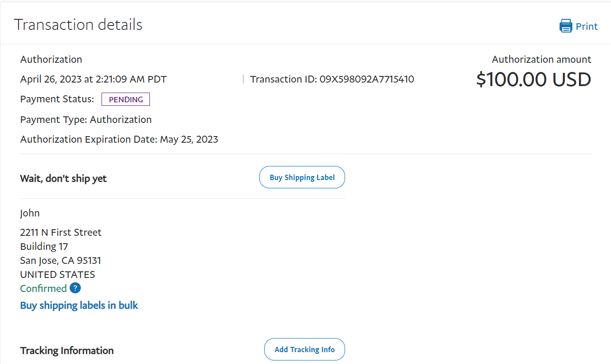Click the PENDING payment status badge
The width and height of the screenshot is (611, 364).
[x=126, y=99]
